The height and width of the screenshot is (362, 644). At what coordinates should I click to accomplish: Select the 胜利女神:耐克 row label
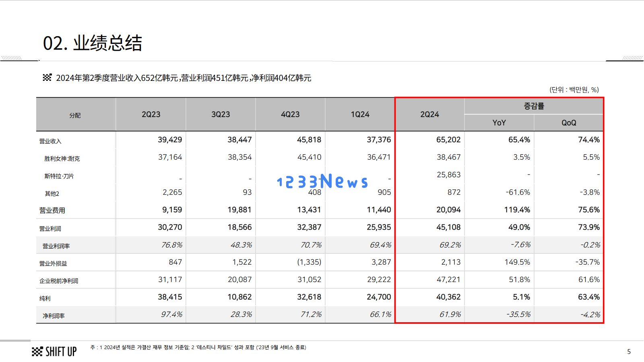tap(62, 159)
